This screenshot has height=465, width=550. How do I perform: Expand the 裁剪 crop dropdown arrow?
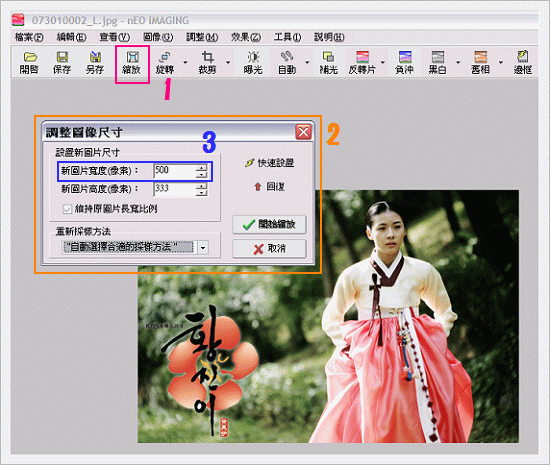click(x=228, y=63)
